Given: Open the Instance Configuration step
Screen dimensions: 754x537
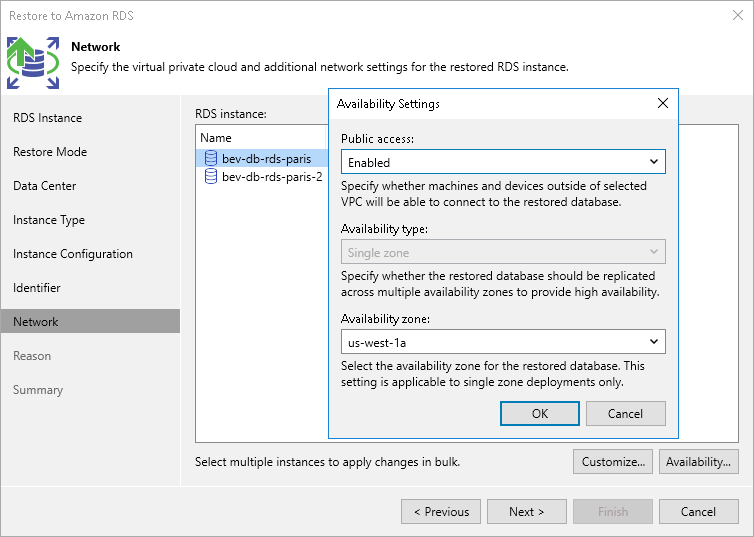Looking at the screenshot, I should tap(73, 254).
